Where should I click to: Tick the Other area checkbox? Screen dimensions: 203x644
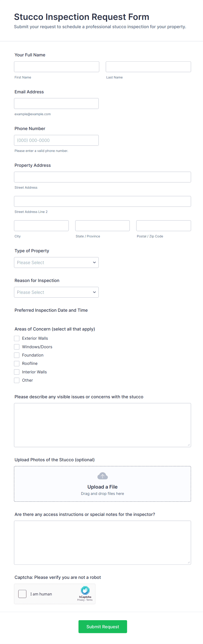click(x=17, y=380)
